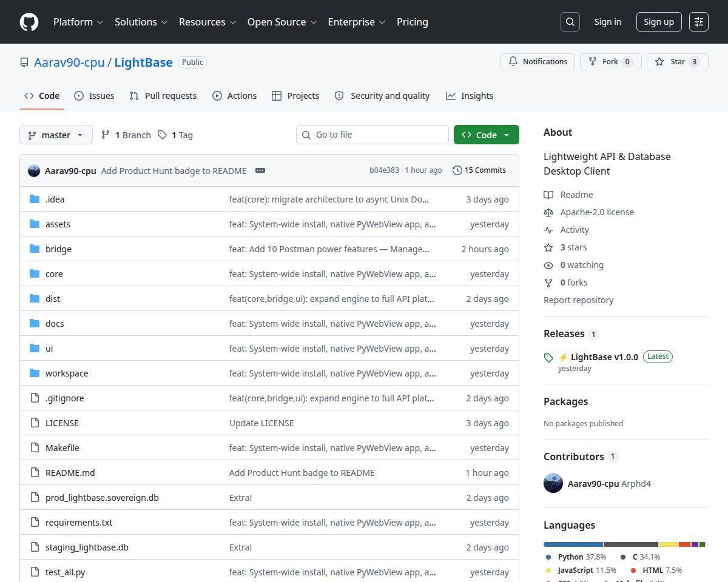The image size is (728, 582).
Task: Click the star icon in Star button
Action: 659,62
